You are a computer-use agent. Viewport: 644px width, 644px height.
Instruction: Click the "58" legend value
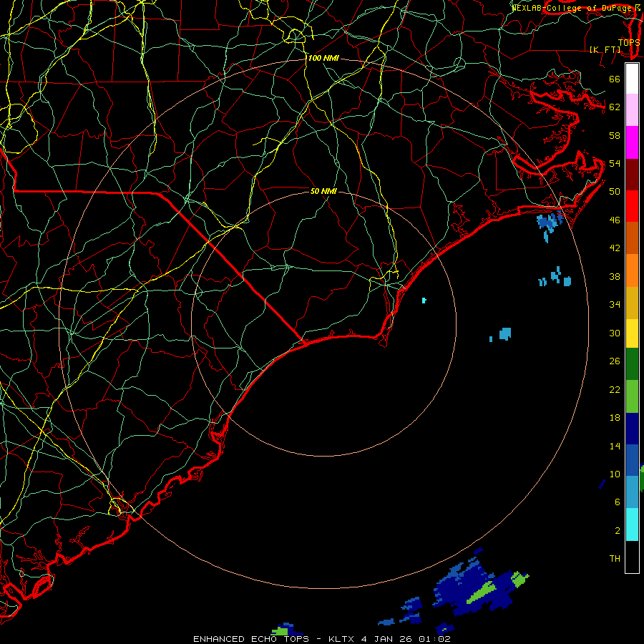[615, 135]
